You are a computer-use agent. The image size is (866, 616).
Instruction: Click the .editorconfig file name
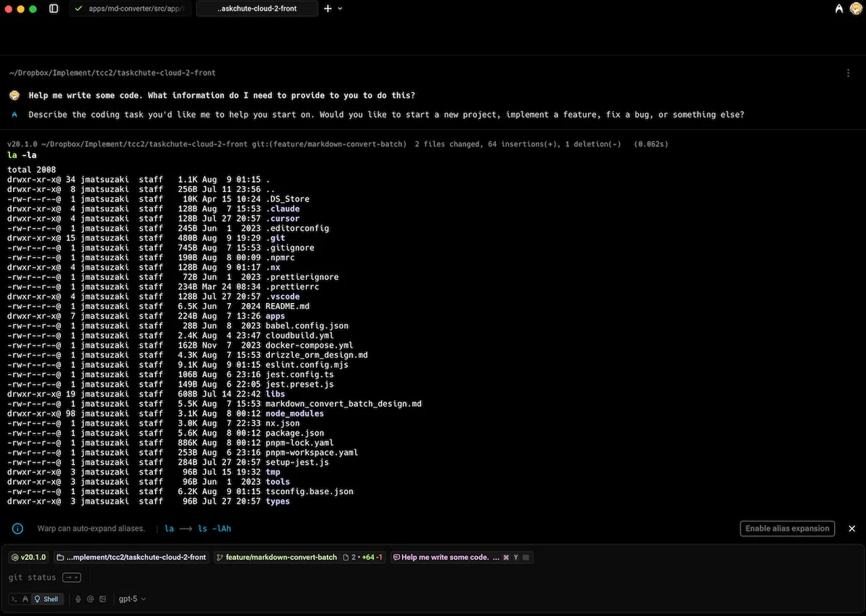297,229
